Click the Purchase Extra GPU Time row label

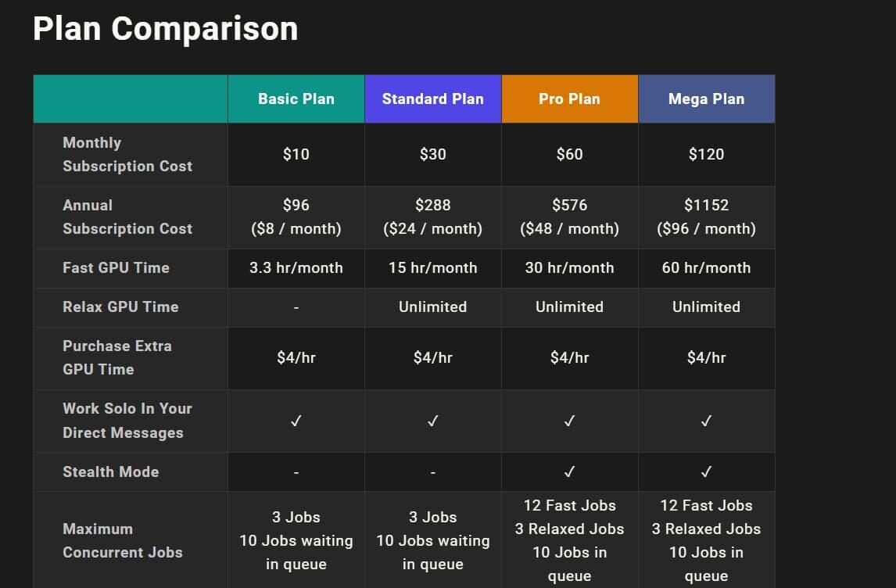[117, 357]
